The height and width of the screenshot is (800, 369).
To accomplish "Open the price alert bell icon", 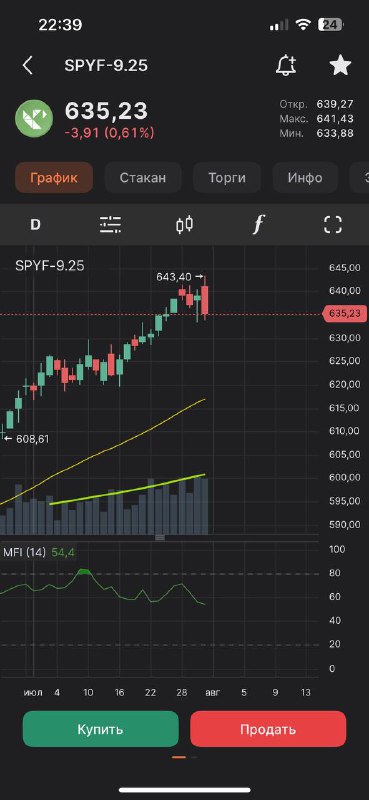I will 286,65.
